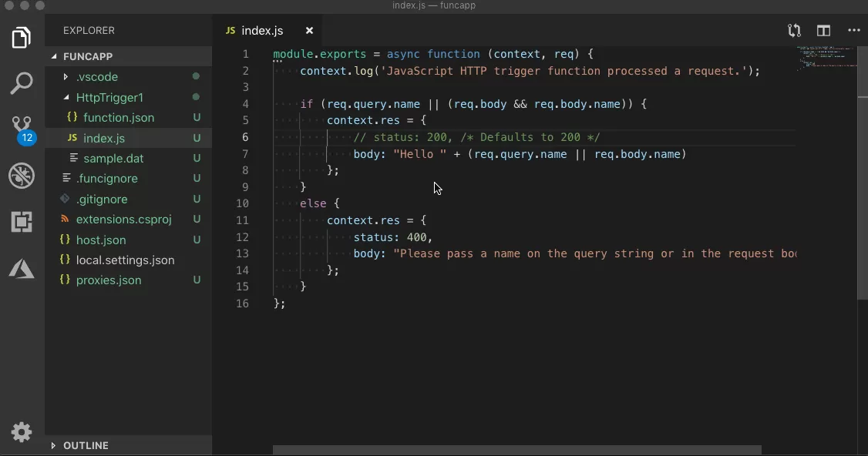The image size is (868, 456).
Task: Open the Extensions view
Action: pyautogui.click(x=21, y=222)
